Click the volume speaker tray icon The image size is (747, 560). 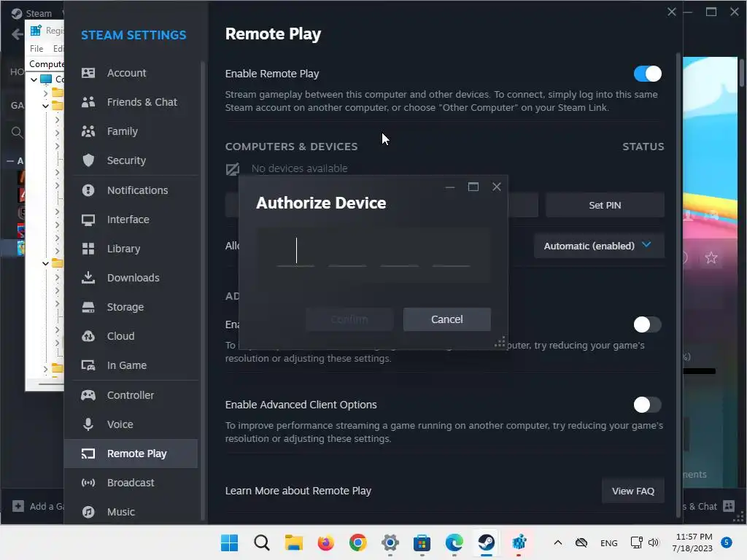click(654, 542)
